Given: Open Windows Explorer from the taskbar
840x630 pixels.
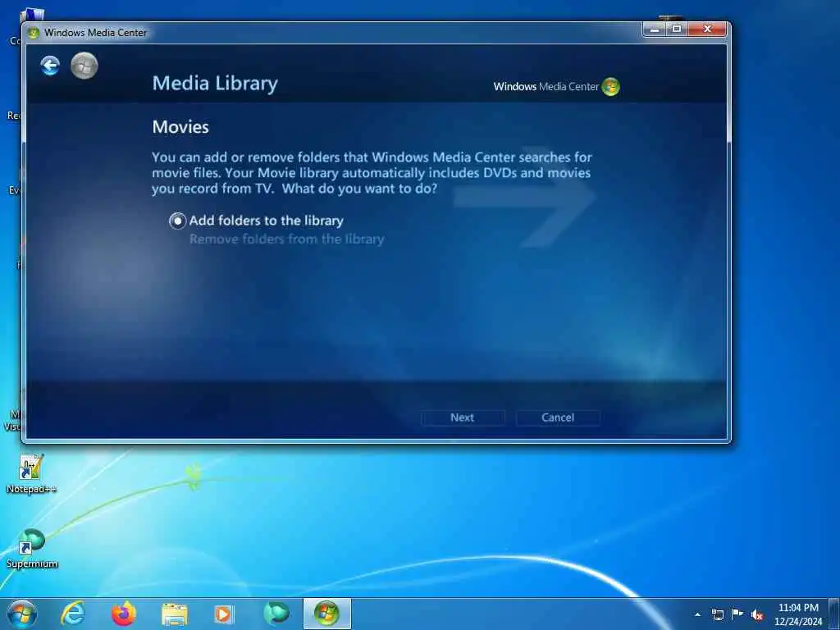Looking at the screenshot, I should (x=175, y=614).
